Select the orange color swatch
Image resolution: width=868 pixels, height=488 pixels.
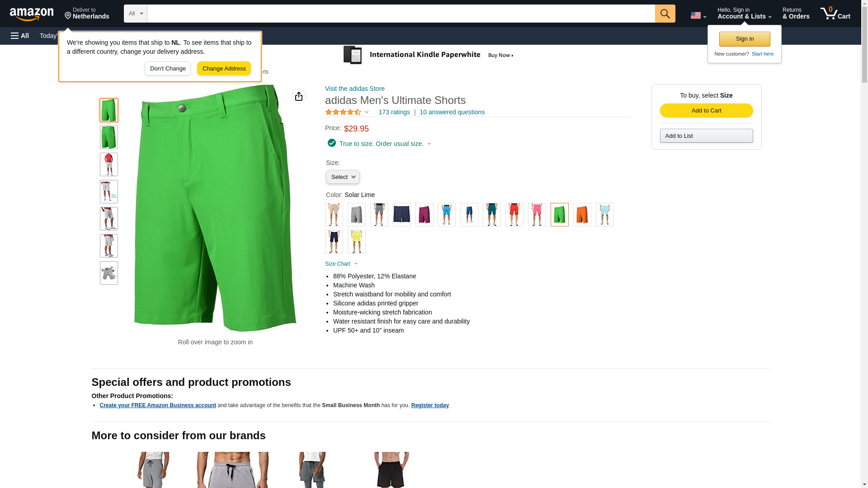pyautogui.click(x=582, y=215)
